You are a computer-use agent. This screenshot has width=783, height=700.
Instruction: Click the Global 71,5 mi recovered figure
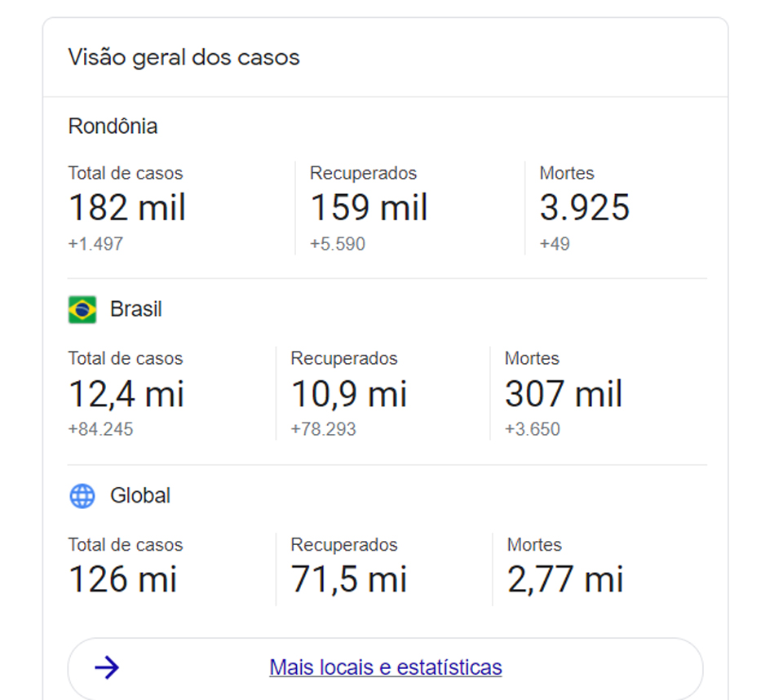tap(349, 580)
